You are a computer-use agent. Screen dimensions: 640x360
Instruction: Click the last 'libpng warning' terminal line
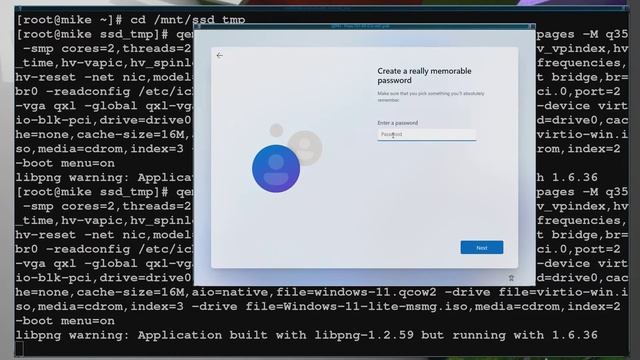coord(307,335)
